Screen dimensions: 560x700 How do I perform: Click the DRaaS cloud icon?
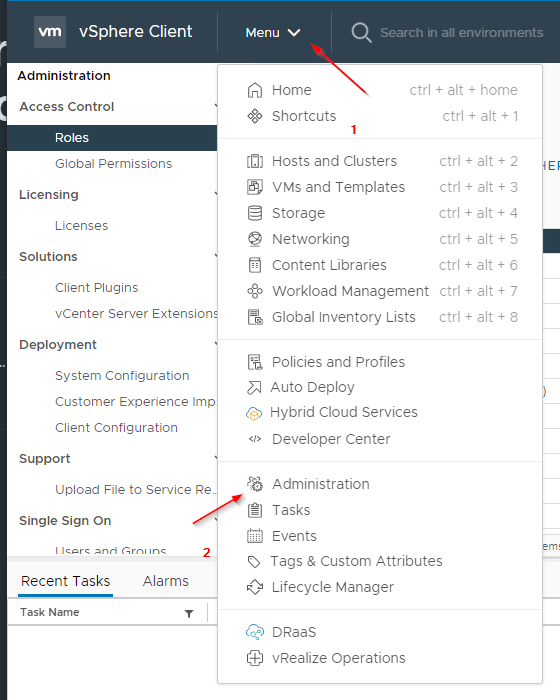255,632
